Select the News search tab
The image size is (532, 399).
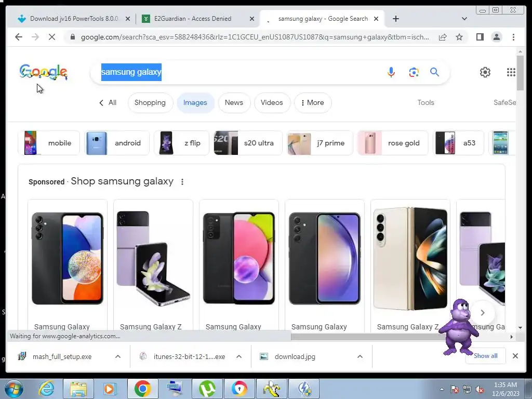pyautogui.click(x=234, y=102)
